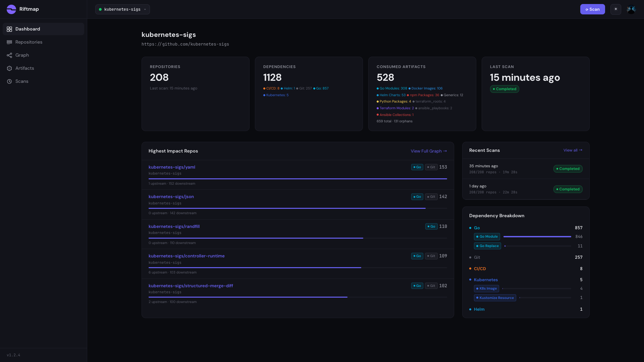Open the 35 minutes ago scan entry
The width and height of the screenshot is (644, 362).
click(x=526, y=169)
